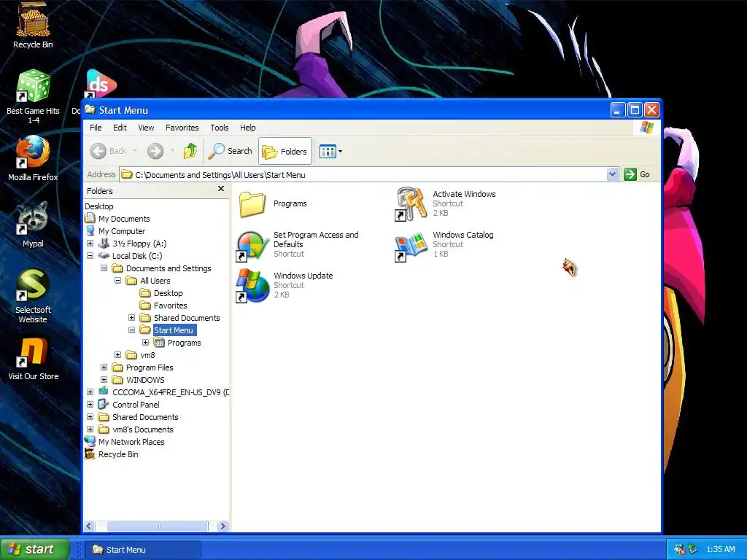Open the Visit Our Store shortcut
747x560 pixels.
point(33,359)
